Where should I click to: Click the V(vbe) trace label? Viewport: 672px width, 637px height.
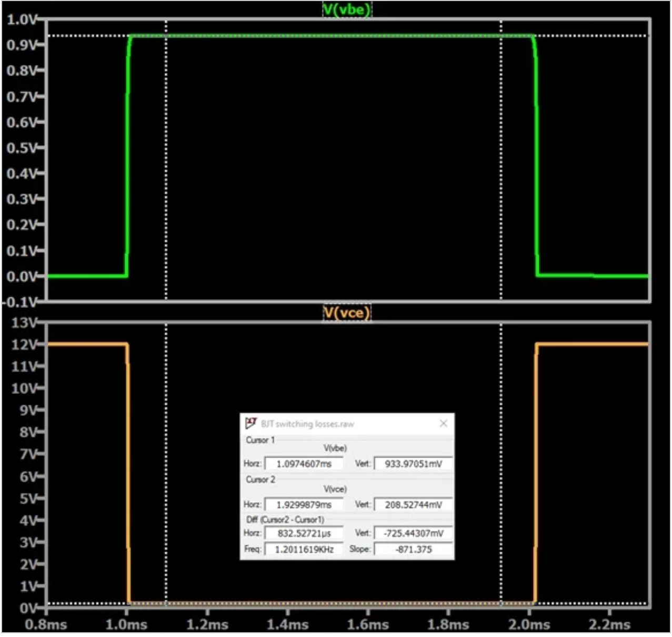point(346,9)
